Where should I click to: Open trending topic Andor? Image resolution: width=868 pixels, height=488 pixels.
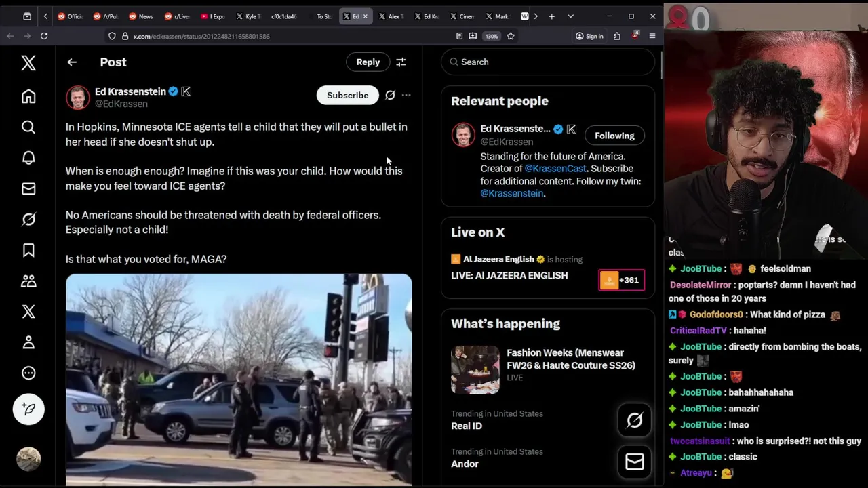(x=465, y=464)
